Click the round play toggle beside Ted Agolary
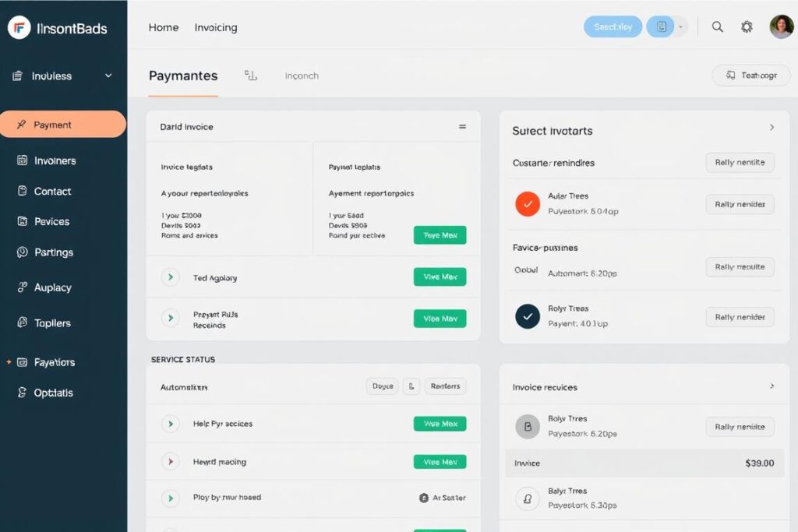The image size is (798, 532). [x=170, y=277]
